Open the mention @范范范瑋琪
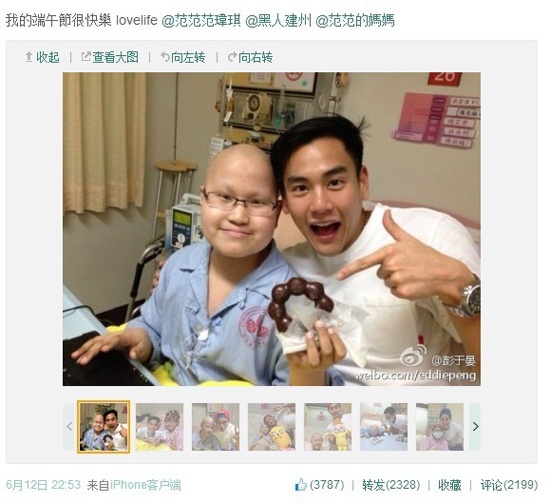Image resolution: width=550 pixels, height=503 pixels. tap(201, 20)
